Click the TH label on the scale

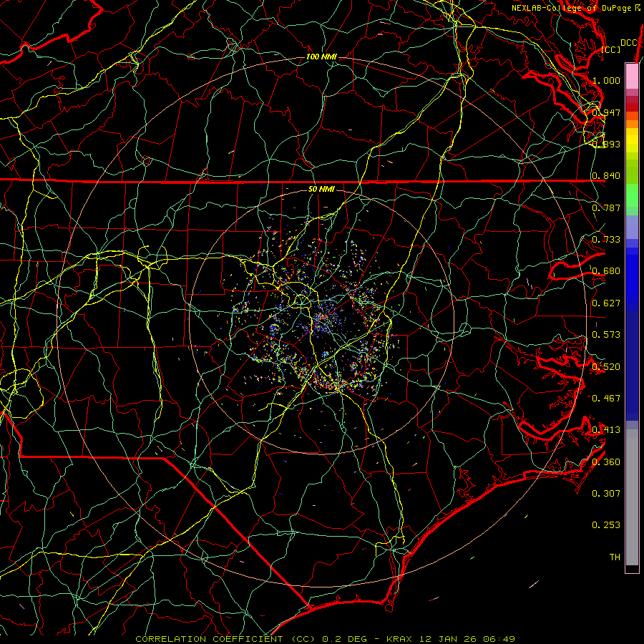[615, 557]
